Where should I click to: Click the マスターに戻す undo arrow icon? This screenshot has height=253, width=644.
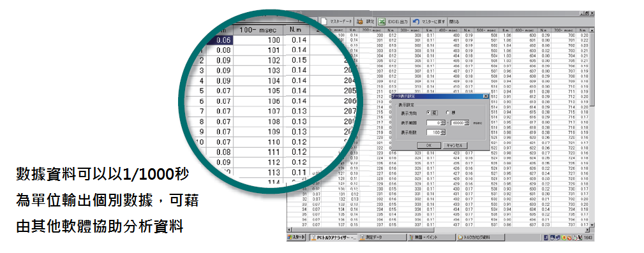click(416, 21)
